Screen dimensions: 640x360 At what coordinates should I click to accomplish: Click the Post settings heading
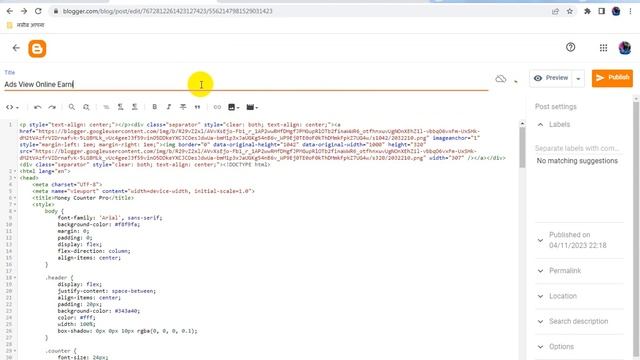click(x=556, y=107)
